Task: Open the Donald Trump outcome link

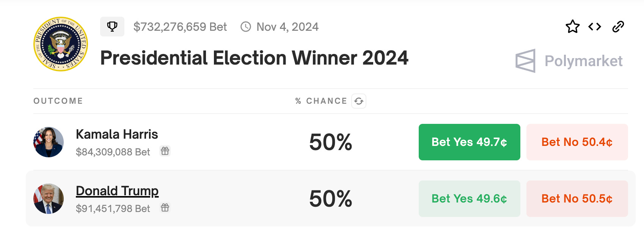Action: pos(117,191)
